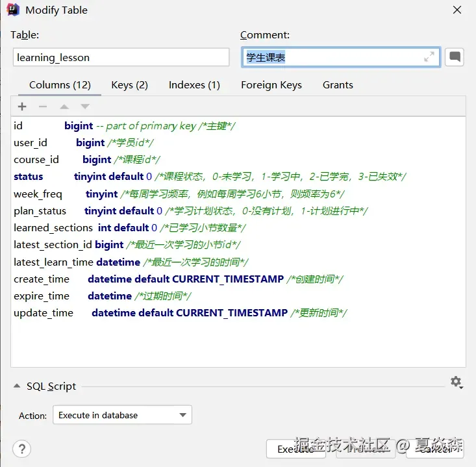Select the learned_sections column row
The image size is (476, 467).
pos(238,228)
